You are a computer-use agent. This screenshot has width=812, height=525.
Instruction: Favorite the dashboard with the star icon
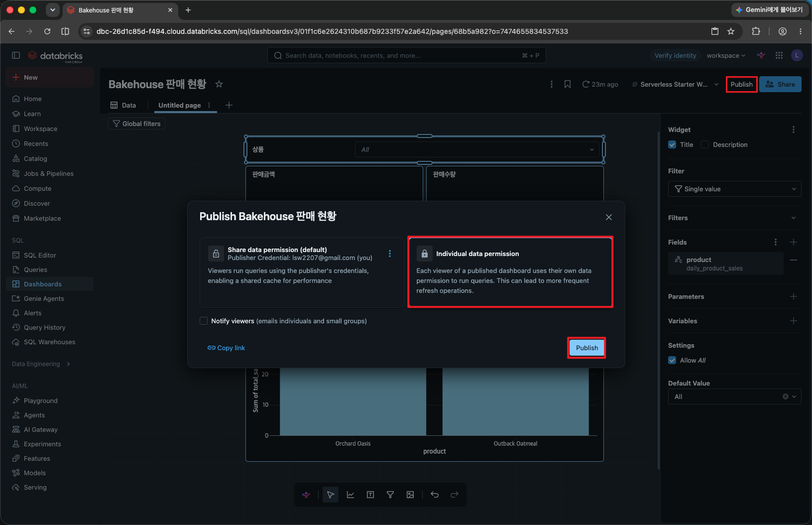tap(219, 84)
